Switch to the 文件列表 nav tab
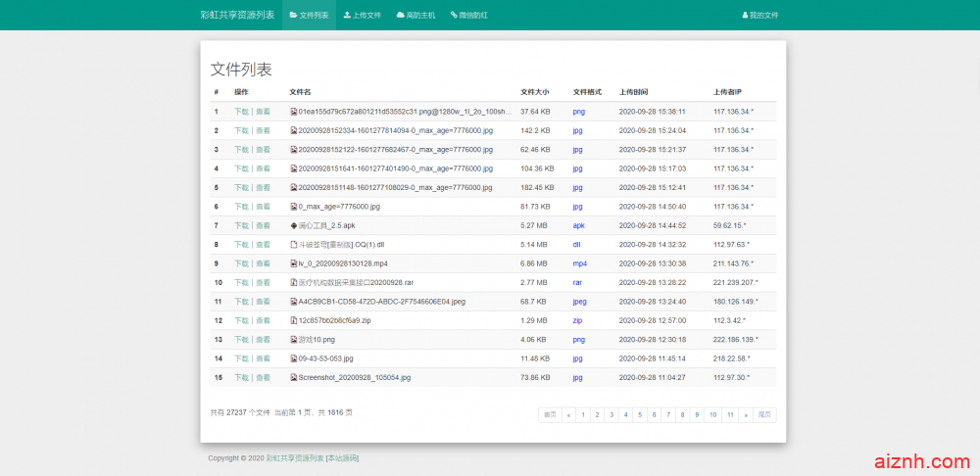The image size is (980, 476). click(x=309, y=16)
